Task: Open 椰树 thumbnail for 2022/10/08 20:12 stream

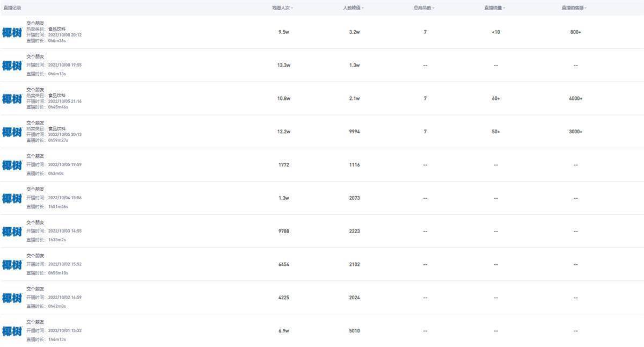Action: pyautogui.click(x=12, y=32)
